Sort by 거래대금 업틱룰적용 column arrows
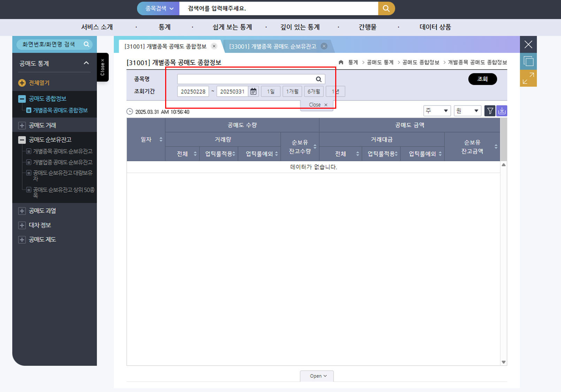 click(x=396, y=154)
